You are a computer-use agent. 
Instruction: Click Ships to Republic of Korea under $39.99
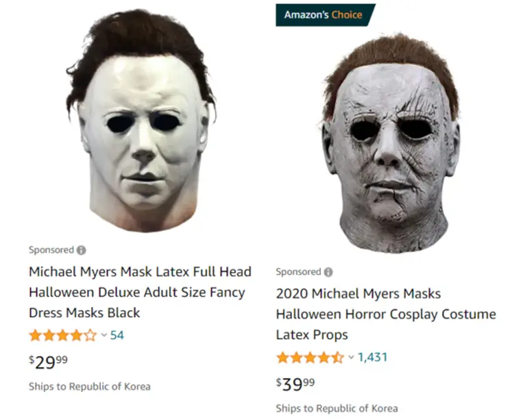click(x=337, y=408)
